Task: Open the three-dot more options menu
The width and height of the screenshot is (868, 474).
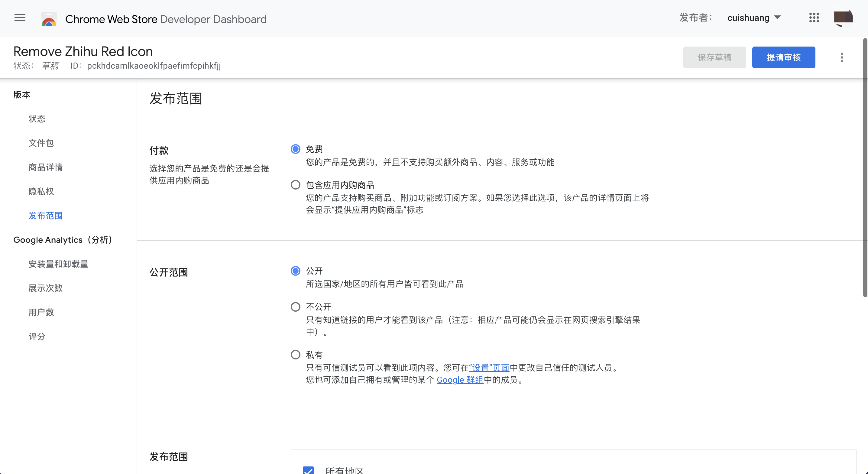Action: point(842,57)
